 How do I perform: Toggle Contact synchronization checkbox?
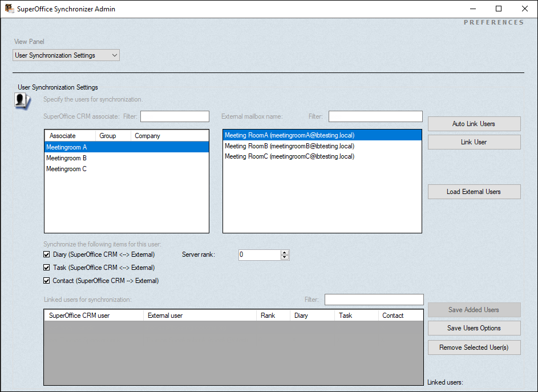pyautogui.click(x=47, y=280)
